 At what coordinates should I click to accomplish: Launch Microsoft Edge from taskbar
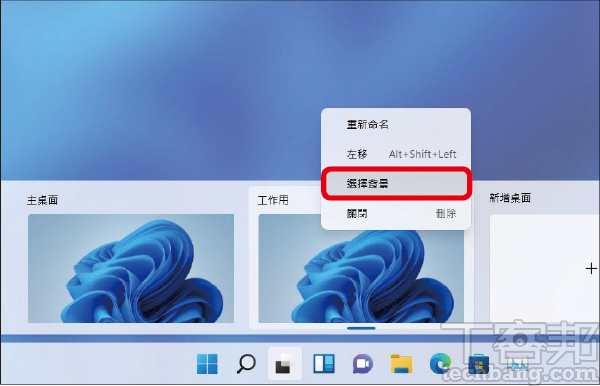[440, 363]
